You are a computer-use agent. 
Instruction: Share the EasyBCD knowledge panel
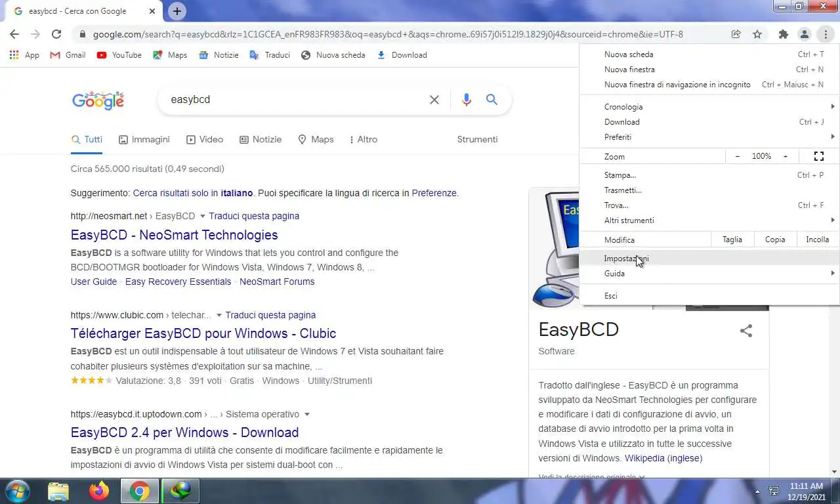(746, 331)
